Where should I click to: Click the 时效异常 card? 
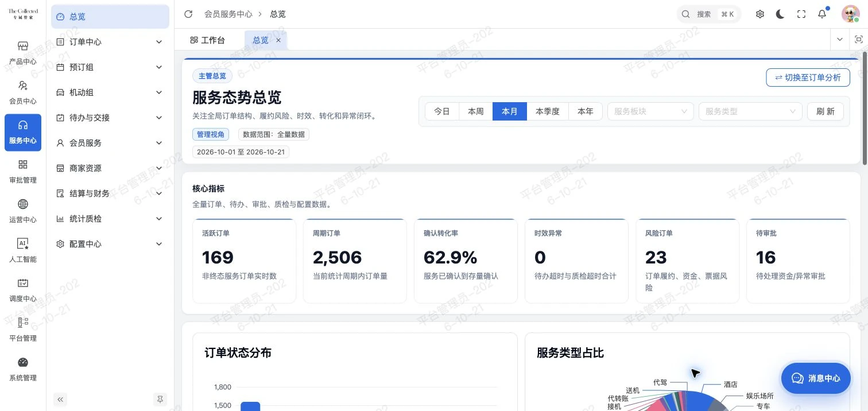(576, 261)
